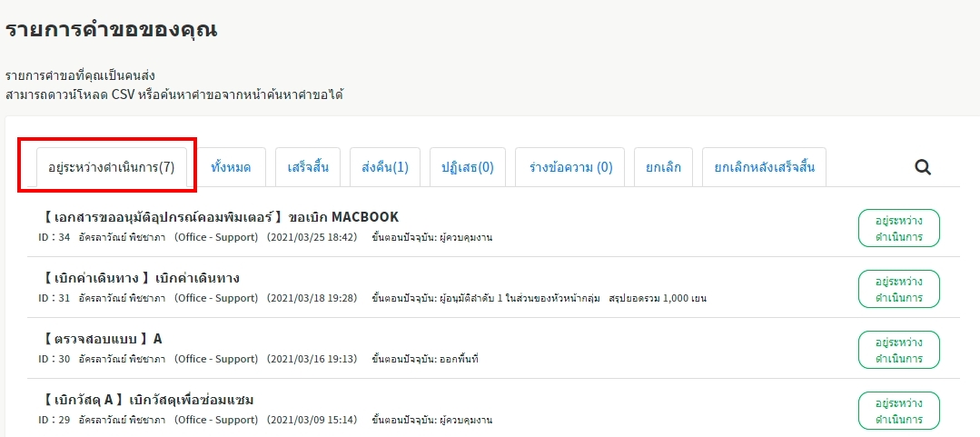Open the ร่างข้อความ (0) tab
Image resolution: width=980 pixels, height=437 pixels.
pyautogui.click(x=569, y=168)
